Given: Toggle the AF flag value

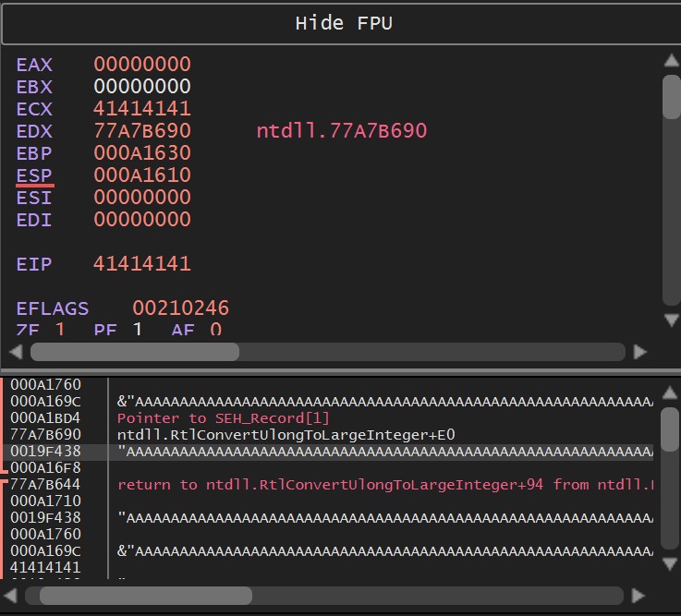Looking at the screenshot, I should [215, 330].
